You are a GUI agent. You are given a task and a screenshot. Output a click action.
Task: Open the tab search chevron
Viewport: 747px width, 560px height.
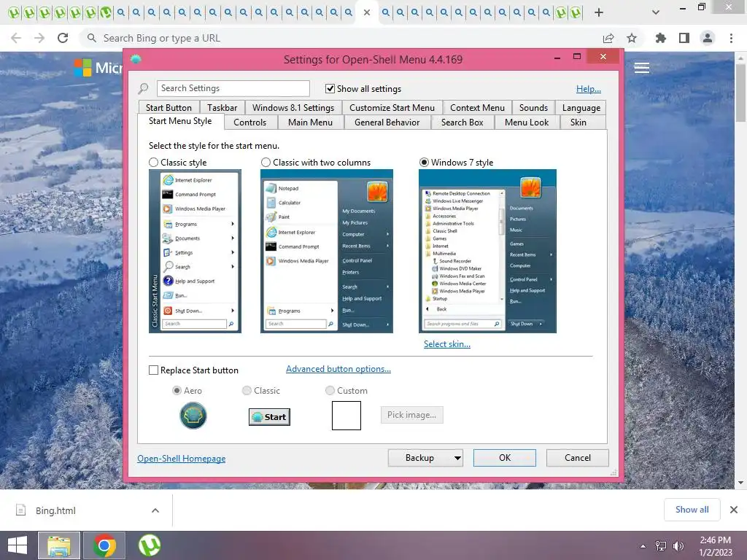click(656, 12)
